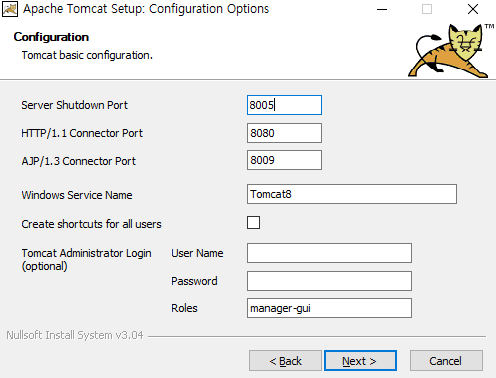Click the Roles field containing manager-gui
Screen dimensions: 496x378
[x=329, y=308]
